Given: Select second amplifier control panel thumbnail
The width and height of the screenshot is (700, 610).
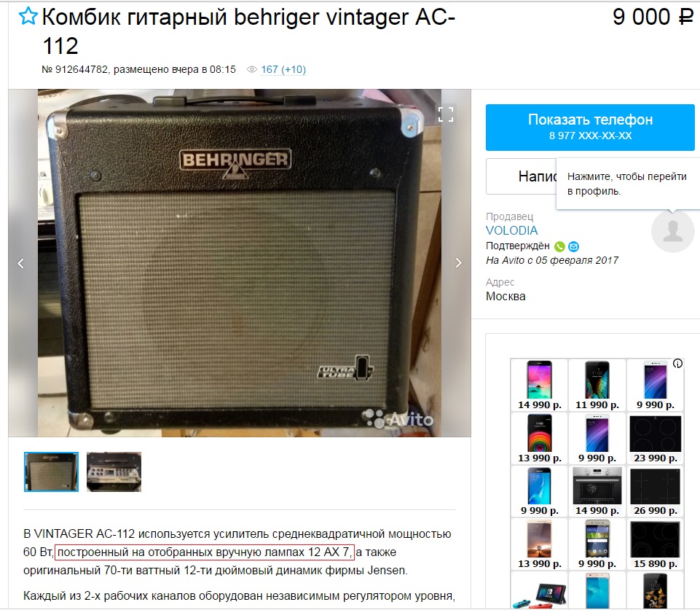Looking at the screenshot, I should [114, 472].
